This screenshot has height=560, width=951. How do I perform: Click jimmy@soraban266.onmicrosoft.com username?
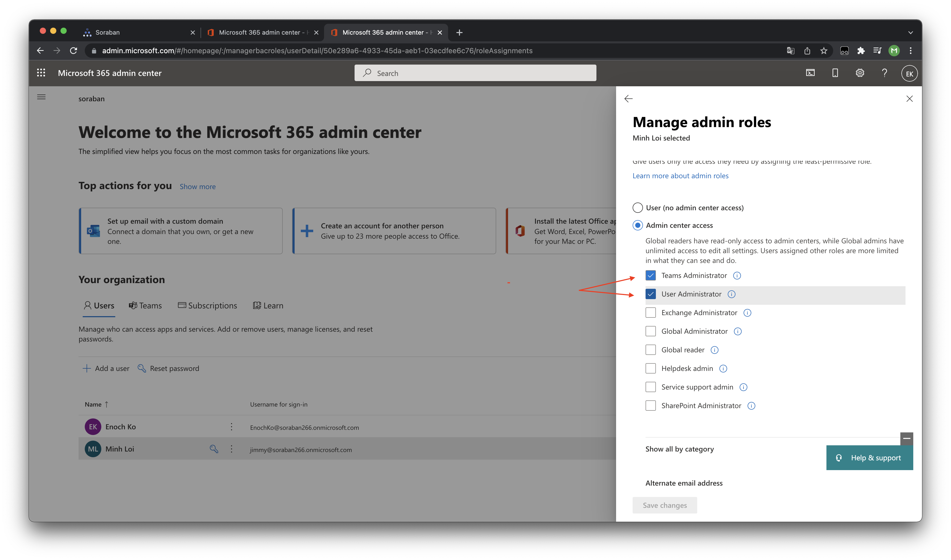tap(301, 450)
